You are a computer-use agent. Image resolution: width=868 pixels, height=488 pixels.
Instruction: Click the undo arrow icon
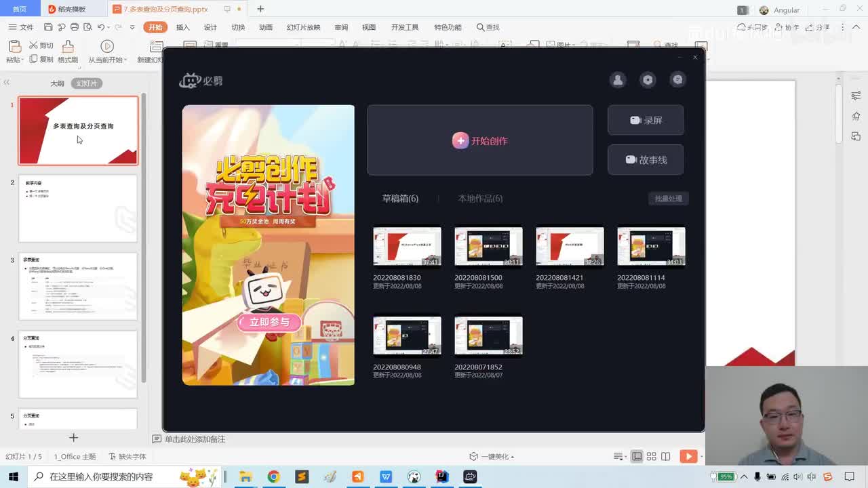point(100,27)
